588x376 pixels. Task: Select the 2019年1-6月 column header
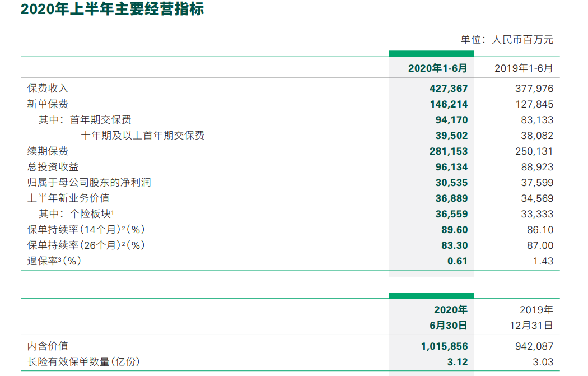point(524,68)
